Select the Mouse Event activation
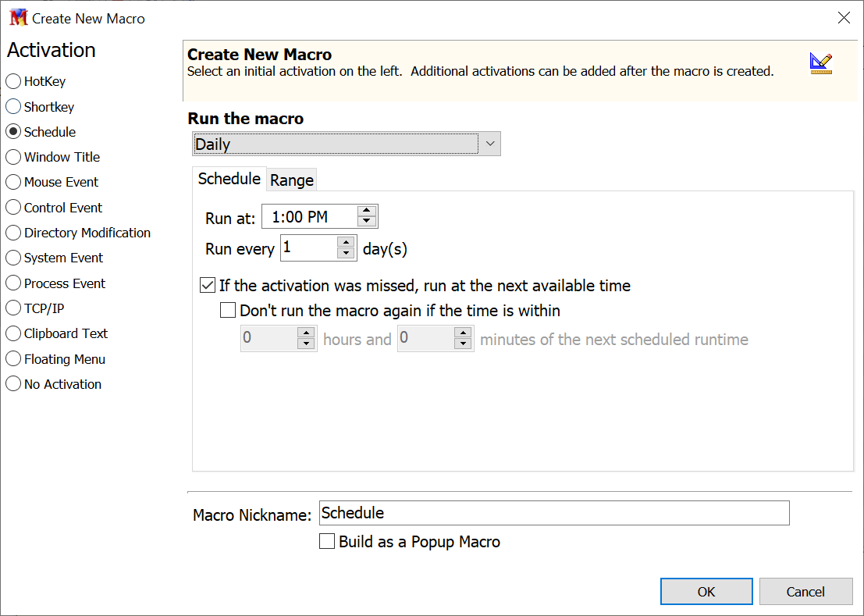 [13, 182]
